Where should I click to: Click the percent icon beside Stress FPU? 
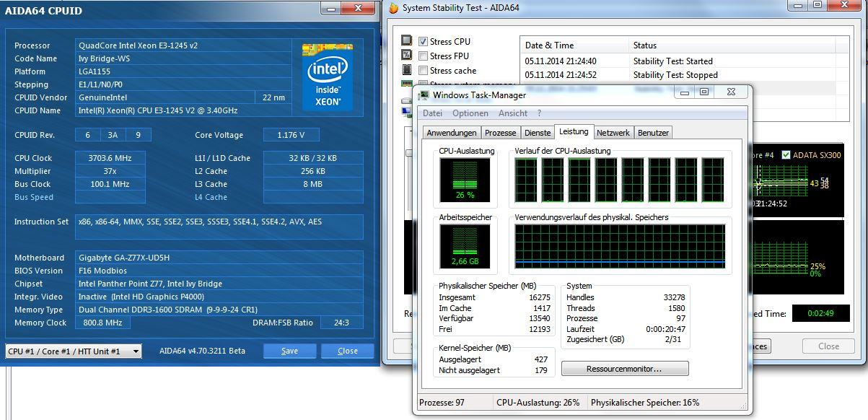[407, 56]
